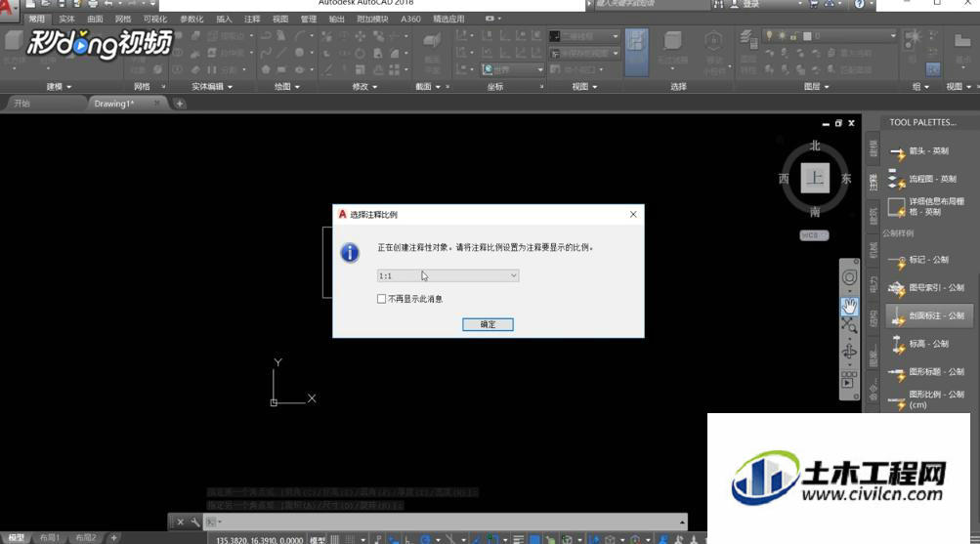Switch to the Drawing1* document tab
The width and height of the screenshot is (980, 544).
point(127,104)
